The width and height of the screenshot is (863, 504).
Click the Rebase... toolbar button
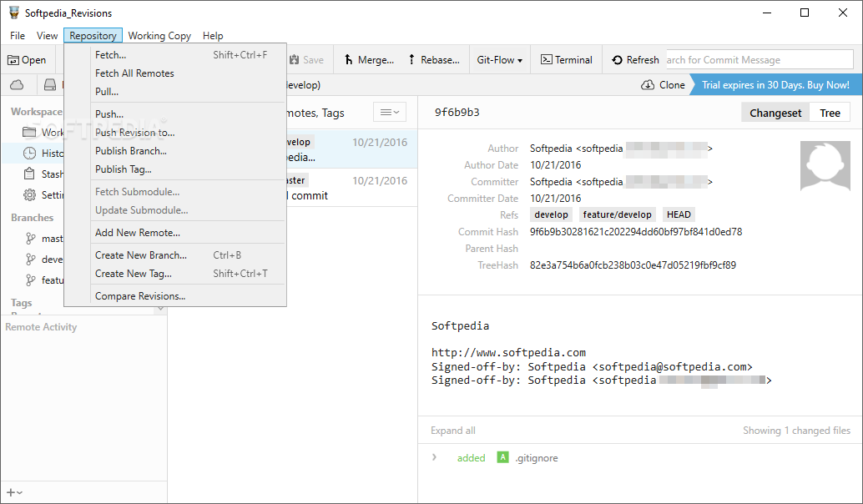[434, 60]
